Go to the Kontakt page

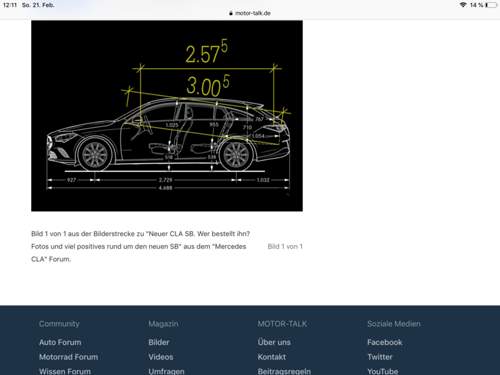click(272, 357)
